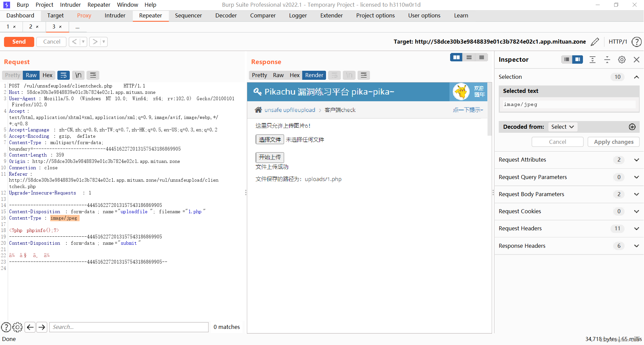Click the 选择文件 choose file button
This screenshot has width=644, height=345.
click(x=270, y=139)
